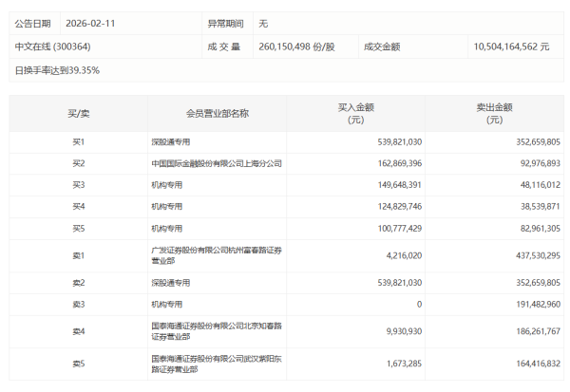570x392 pixels.
Task: Click 深股通专用 in the 卖2 row
Action: (170, 283)
